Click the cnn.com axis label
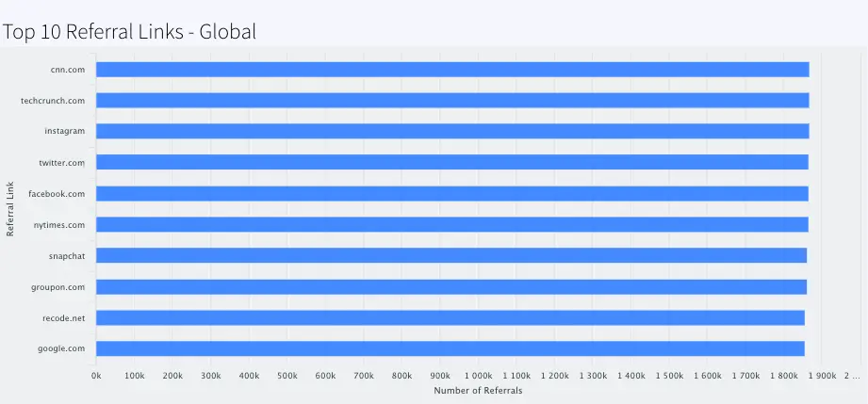This screenshot has height=404, width=868. point(68,70)
